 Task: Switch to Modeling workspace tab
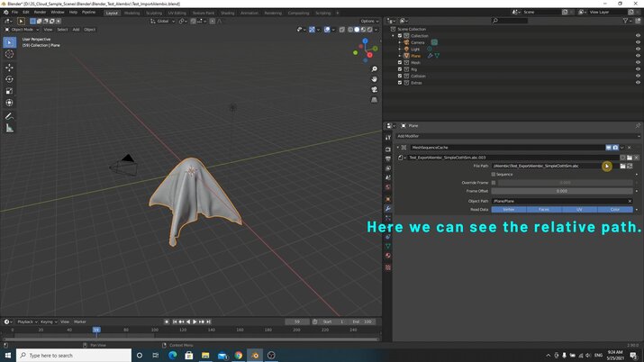(x=132, y=13)
